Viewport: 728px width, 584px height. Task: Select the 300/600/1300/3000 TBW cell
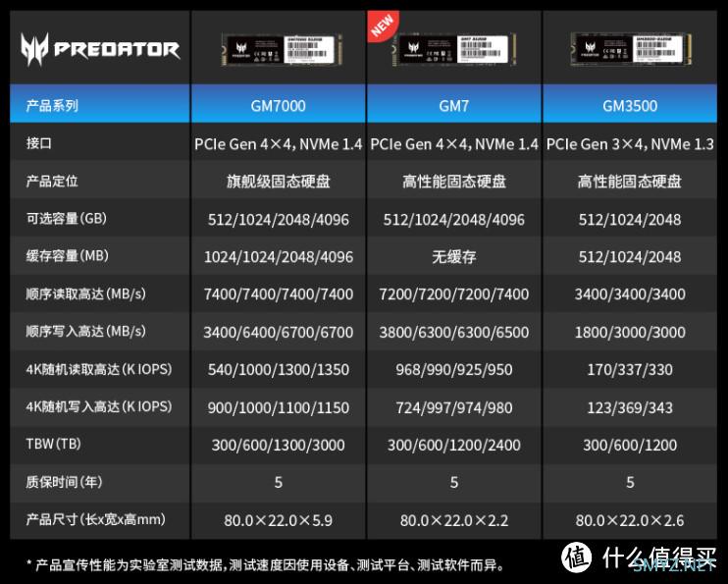(x=278, y=445)
